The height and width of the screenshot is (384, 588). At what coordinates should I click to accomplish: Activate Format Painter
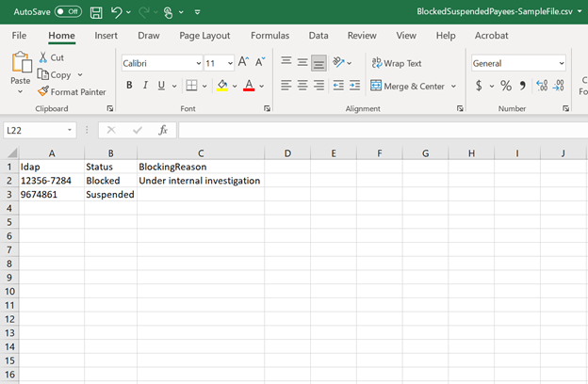(72, 92)
